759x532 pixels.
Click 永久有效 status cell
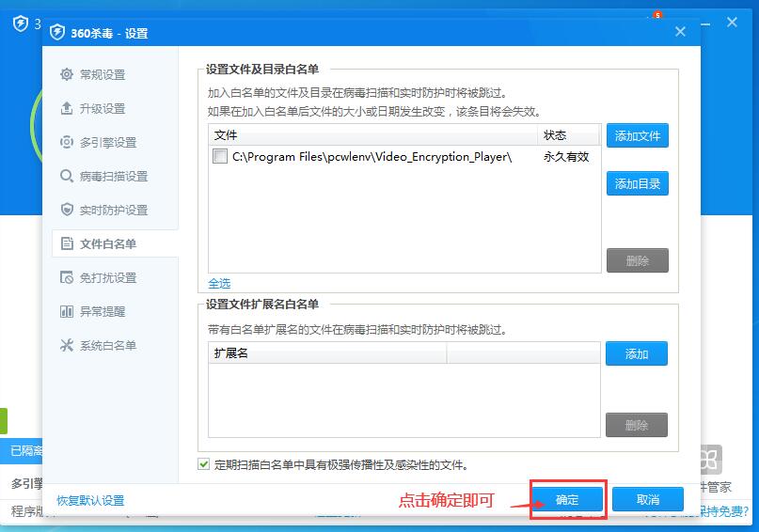point(566,157)
